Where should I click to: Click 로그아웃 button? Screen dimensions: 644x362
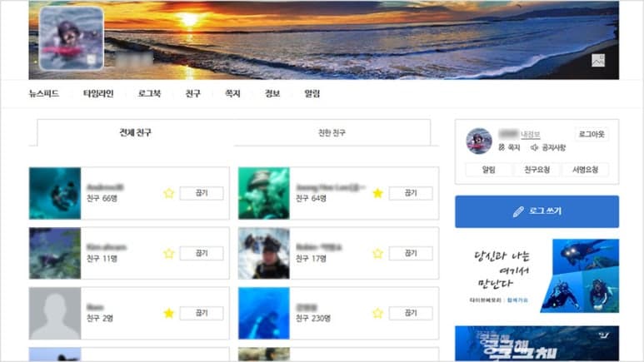[x=592, y=134]
